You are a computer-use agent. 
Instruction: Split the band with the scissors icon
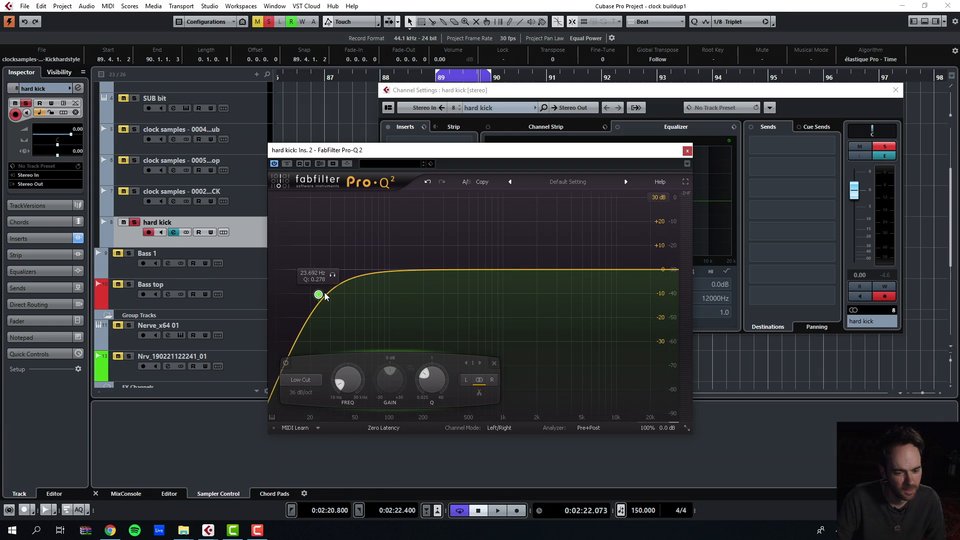click(479, 392)
